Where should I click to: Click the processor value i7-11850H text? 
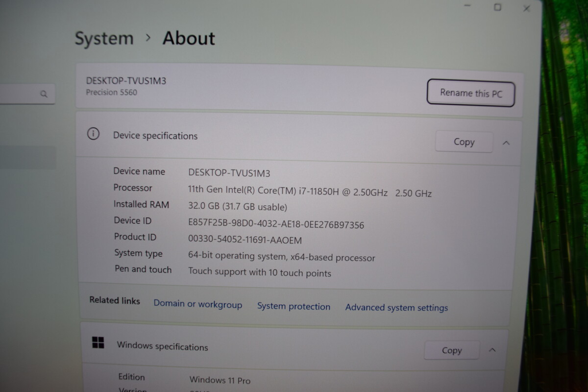310,192
